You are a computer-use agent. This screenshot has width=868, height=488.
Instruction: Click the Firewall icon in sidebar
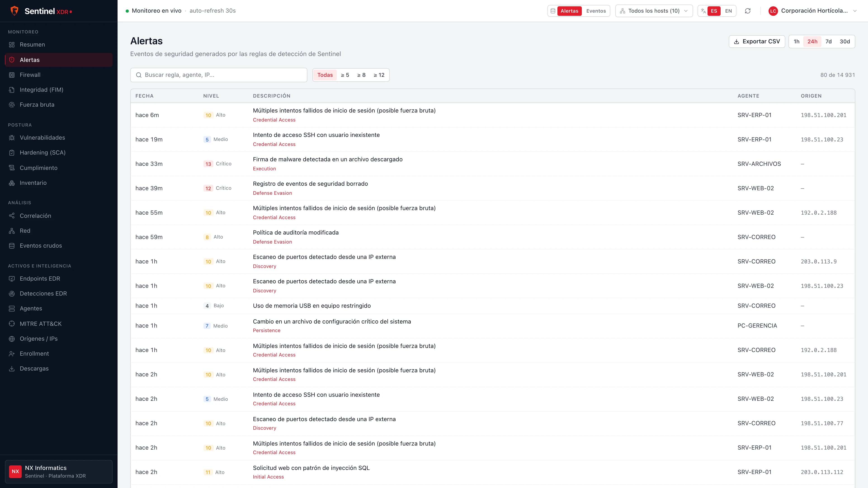click(x=12, y=75)
